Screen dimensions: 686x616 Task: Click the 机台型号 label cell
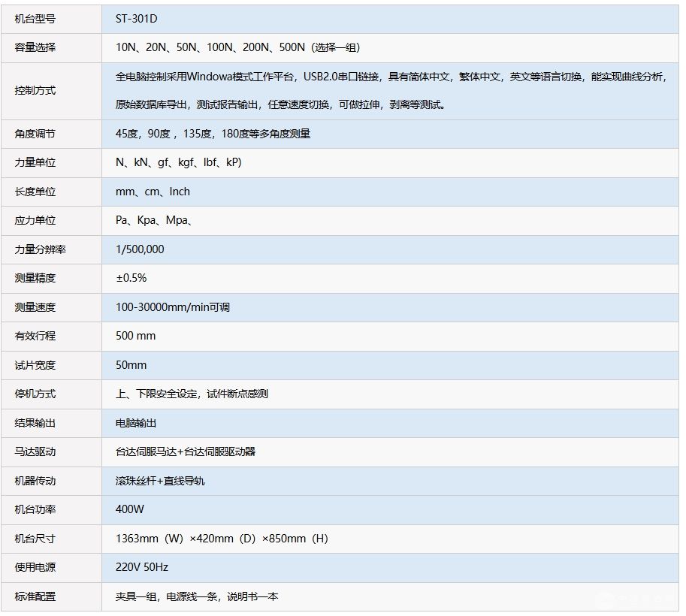pyautogui.click(x=35, y=19)
